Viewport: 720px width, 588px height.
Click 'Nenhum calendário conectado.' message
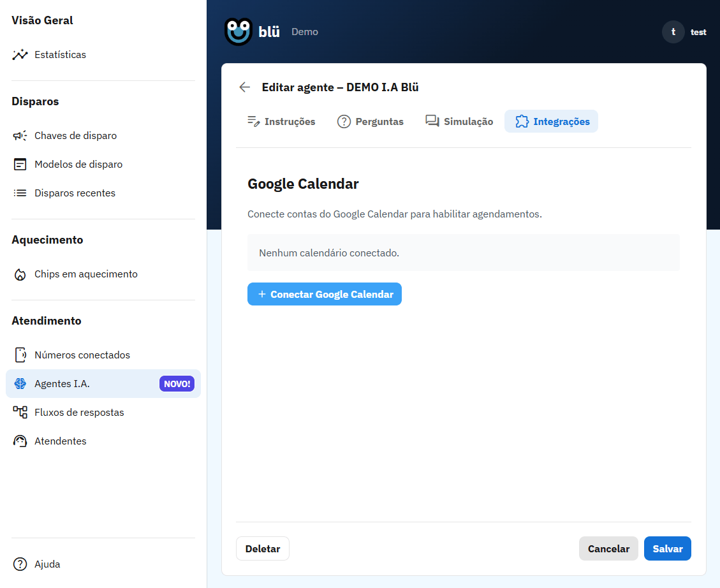pyautogui.click(x=329, y=253)
